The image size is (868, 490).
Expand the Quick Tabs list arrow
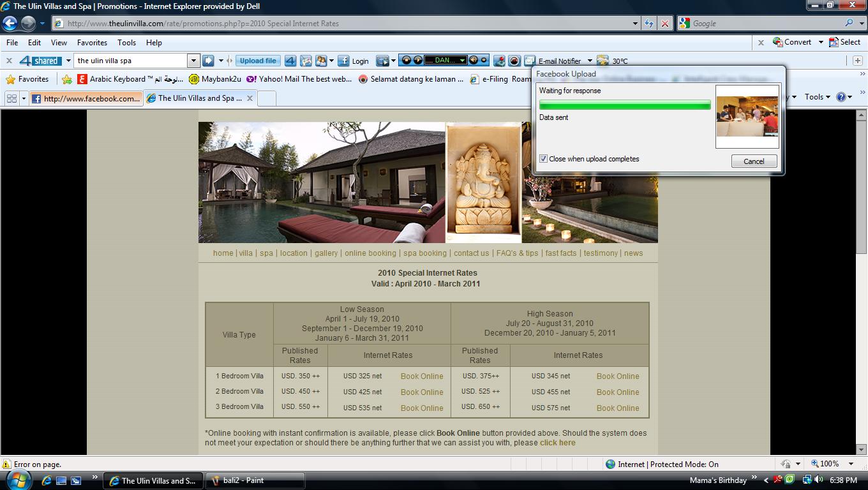(x=24, y=98)
